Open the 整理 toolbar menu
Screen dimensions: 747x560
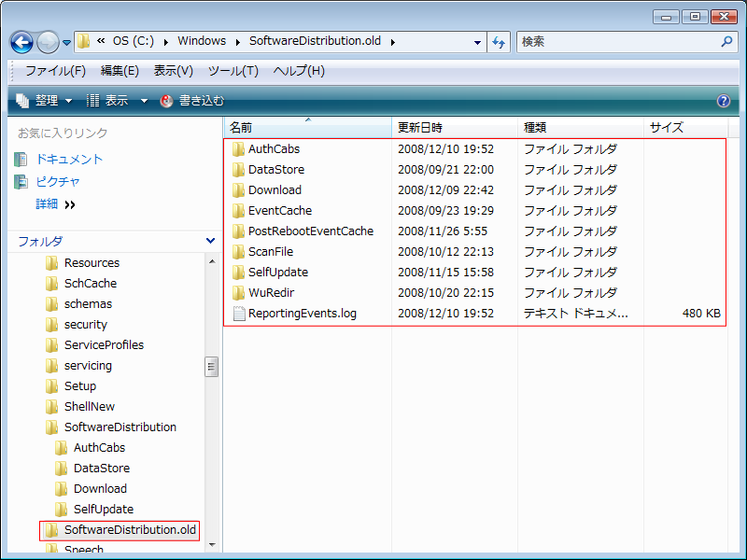click(44, 101)
